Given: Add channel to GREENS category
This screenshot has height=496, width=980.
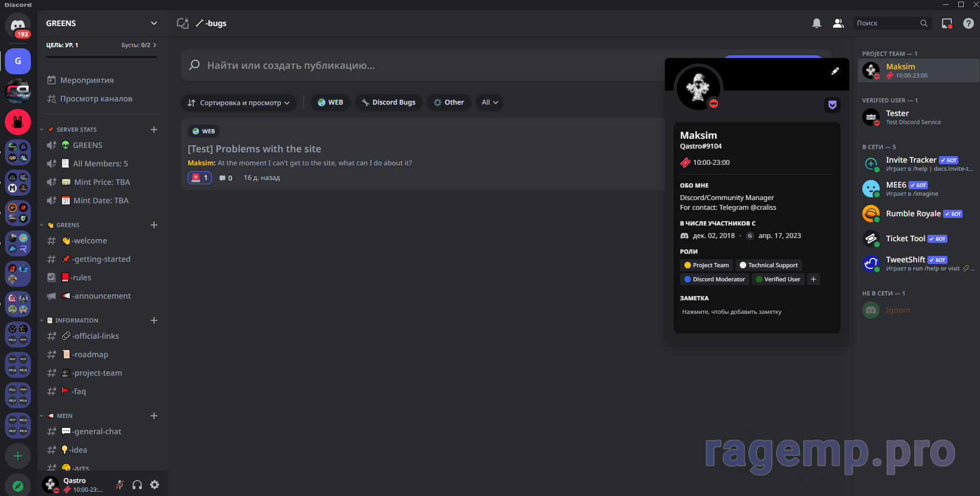Looking at the screenshot, I should (x=154, y=225).
